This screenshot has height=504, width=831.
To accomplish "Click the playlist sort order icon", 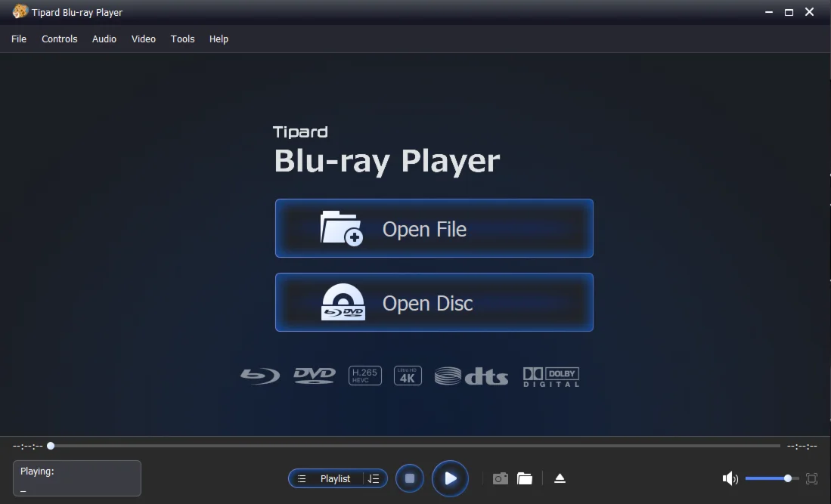I will [x=374, y=478].
